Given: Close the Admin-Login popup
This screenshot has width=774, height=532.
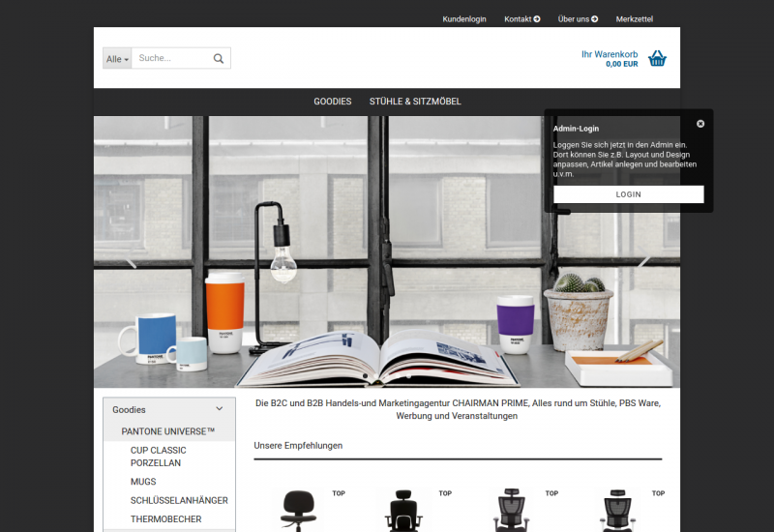Looking at the screenshot, I should [700, 124].
